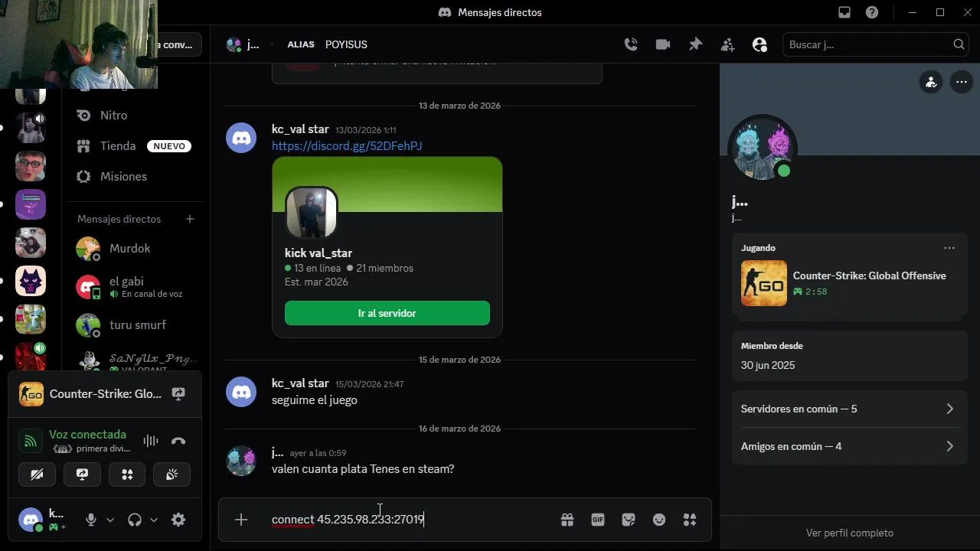This screenshot has width=980, height=551.
Task: Open more options on the profile banner
Action: tap(962, 82)
